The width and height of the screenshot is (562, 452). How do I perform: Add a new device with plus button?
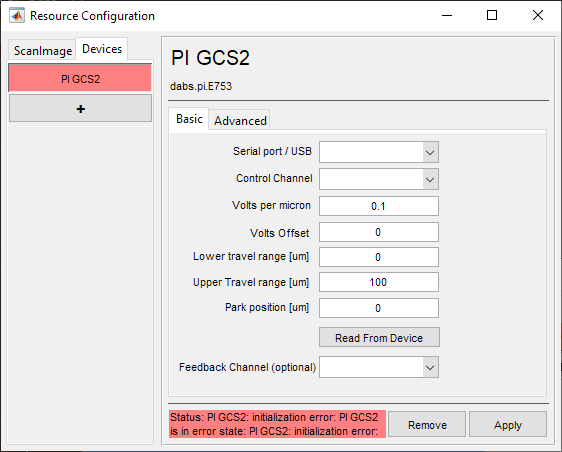coord(80,108)
